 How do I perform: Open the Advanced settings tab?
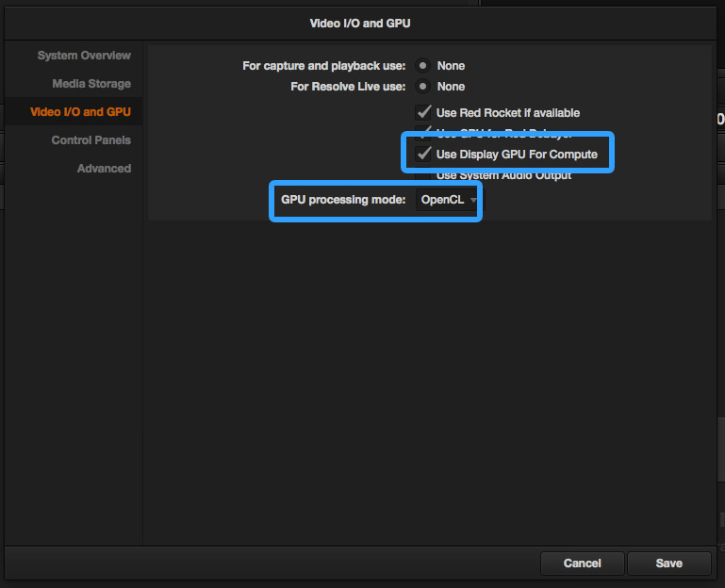(104, 169)
